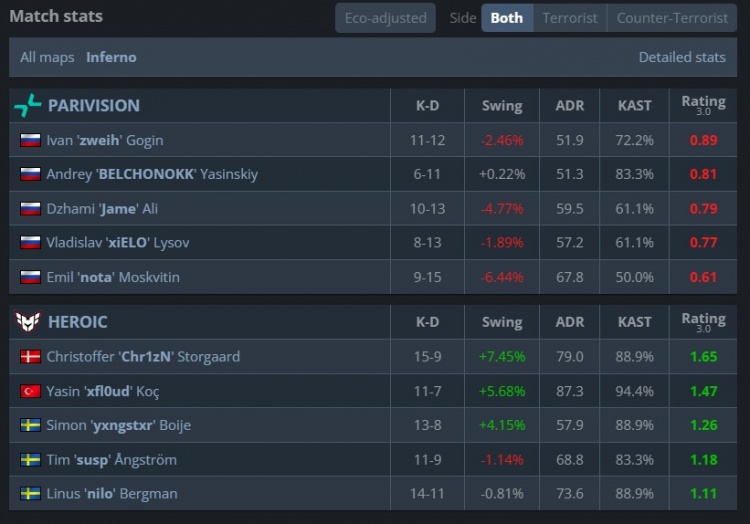This screenshot has width=750, height=524.
Task: Switch side filter to Terrorist
Action: point(569,18)
